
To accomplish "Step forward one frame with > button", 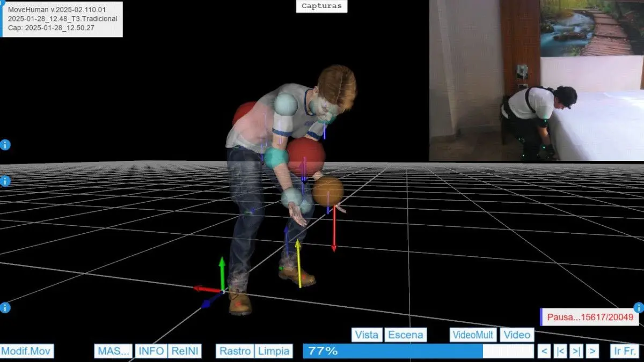I will [x=592, y=351].
